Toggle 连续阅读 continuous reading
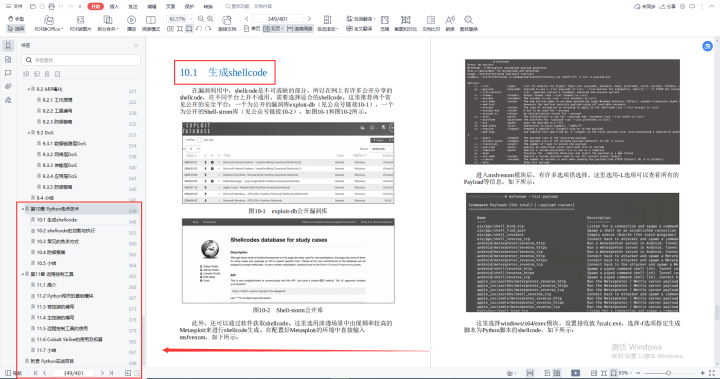Screen dimensions: 720x379 tap(299, 28)
